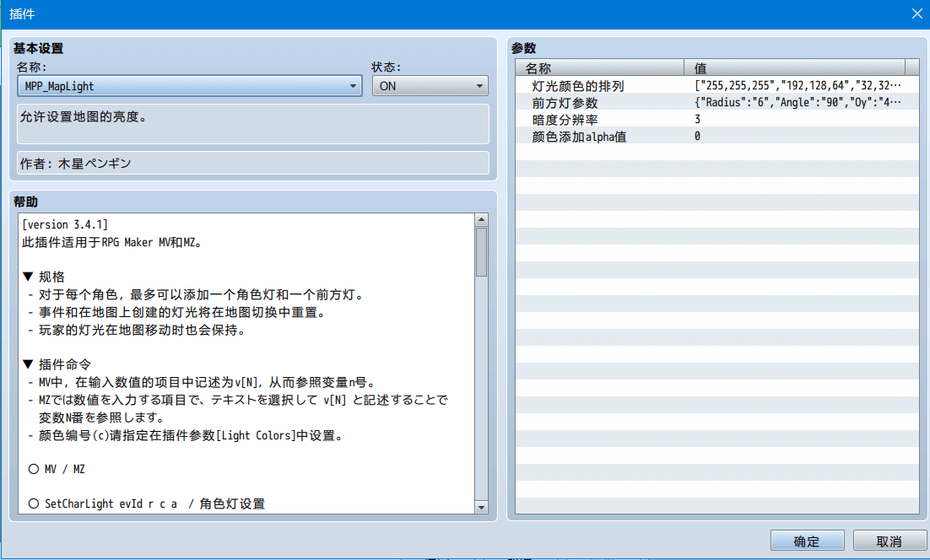Click the 确定 button
930x560 pixels.
pyautogui.click(x=807, y=541)
